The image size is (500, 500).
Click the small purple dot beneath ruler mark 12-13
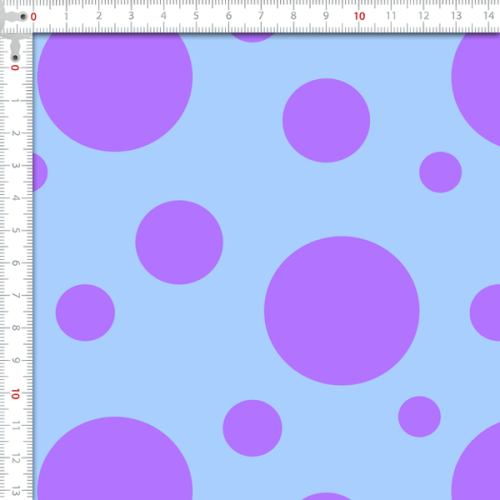[440, 172]
